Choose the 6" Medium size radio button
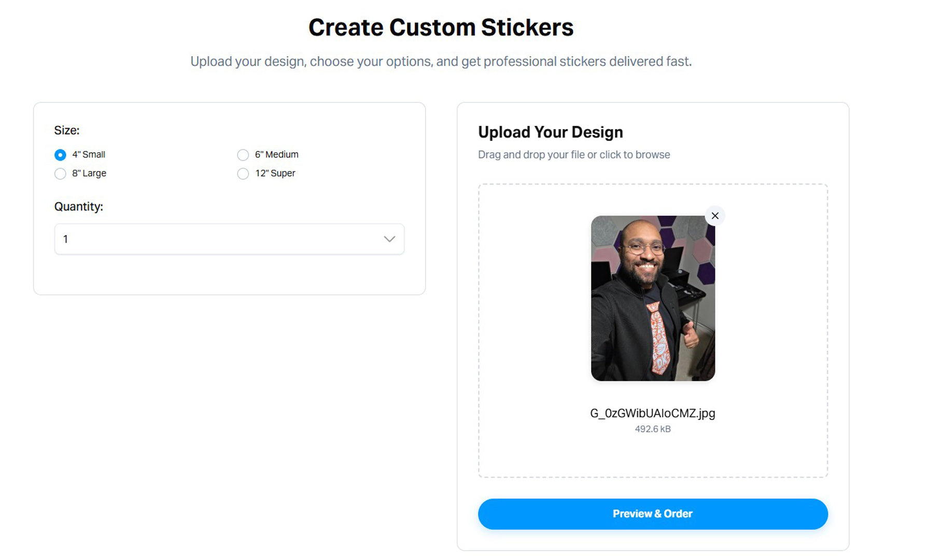928x560 pixels. click(243, 155)
